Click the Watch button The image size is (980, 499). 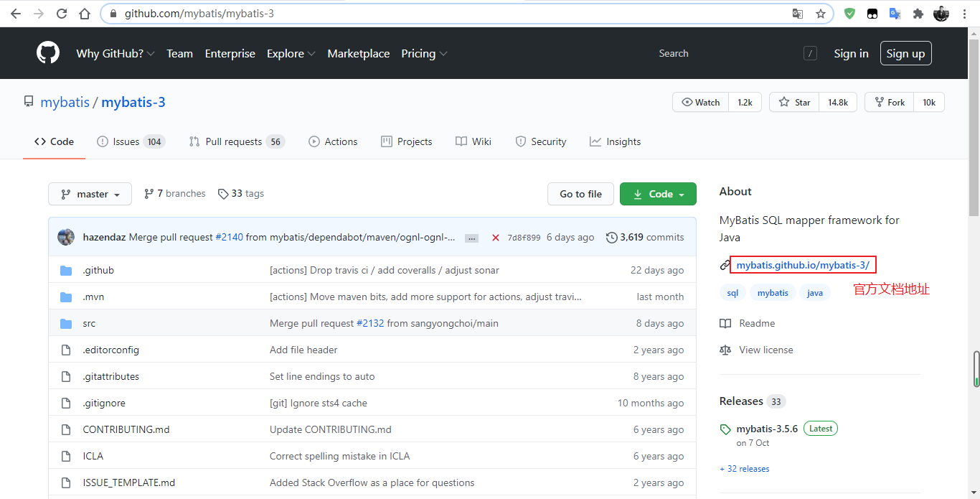700,103
